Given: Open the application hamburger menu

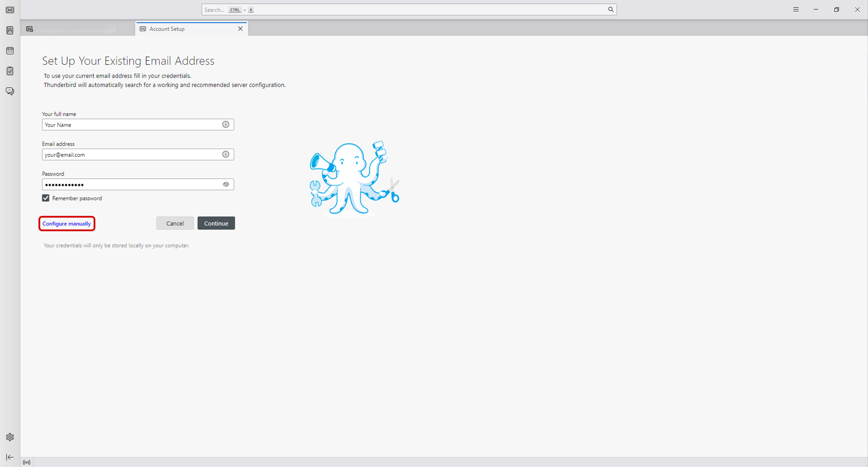Looking at the screenshot, I should (796, 10).
